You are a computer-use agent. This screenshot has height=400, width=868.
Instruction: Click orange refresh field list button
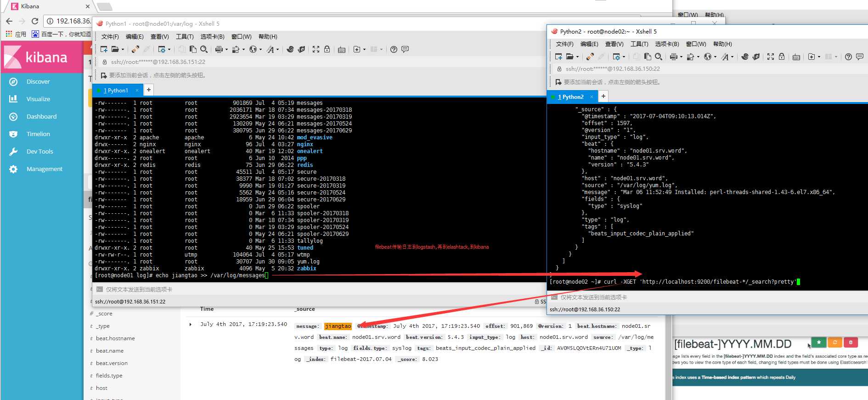pos(835,342)
